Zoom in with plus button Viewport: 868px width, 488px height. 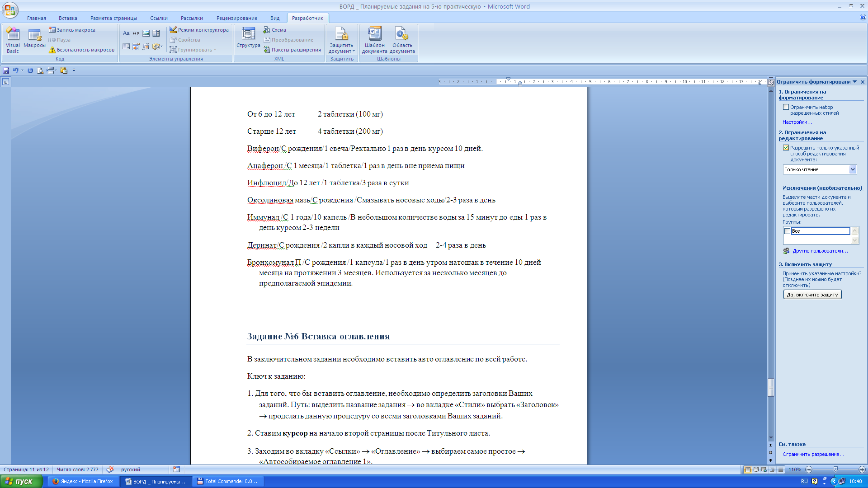(862, 469)
